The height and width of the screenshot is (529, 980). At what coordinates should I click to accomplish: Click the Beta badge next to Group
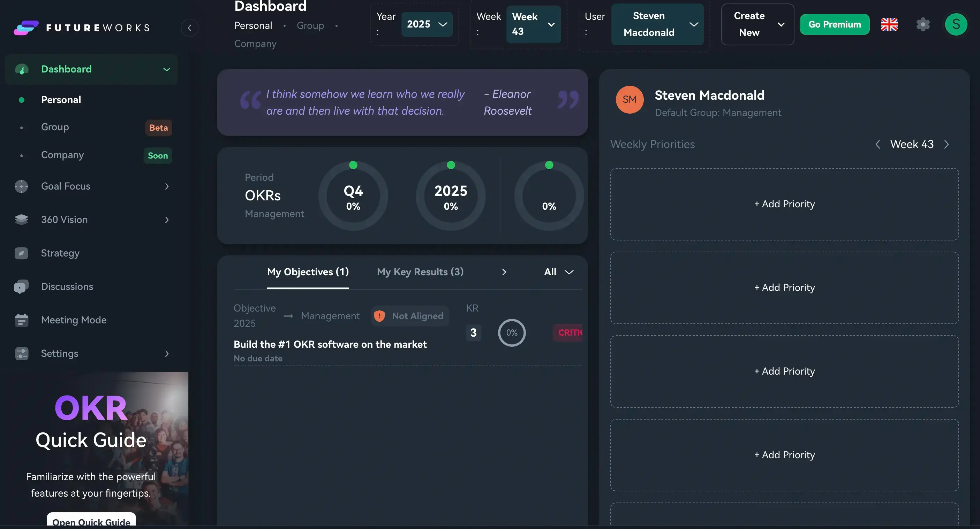(159, 128)
